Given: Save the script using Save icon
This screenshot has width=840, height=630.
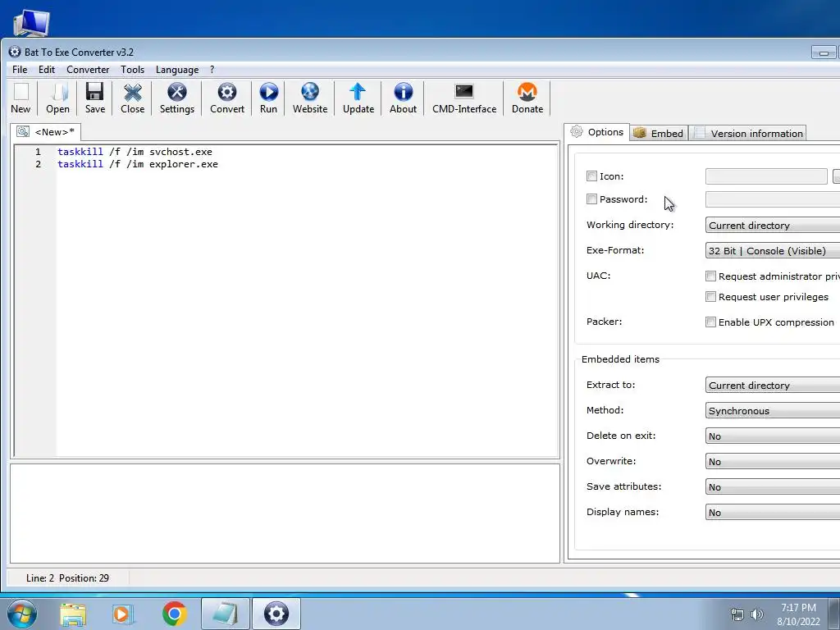Looking at the screenshot, I should pyautogui.click(x=95, y=98).
